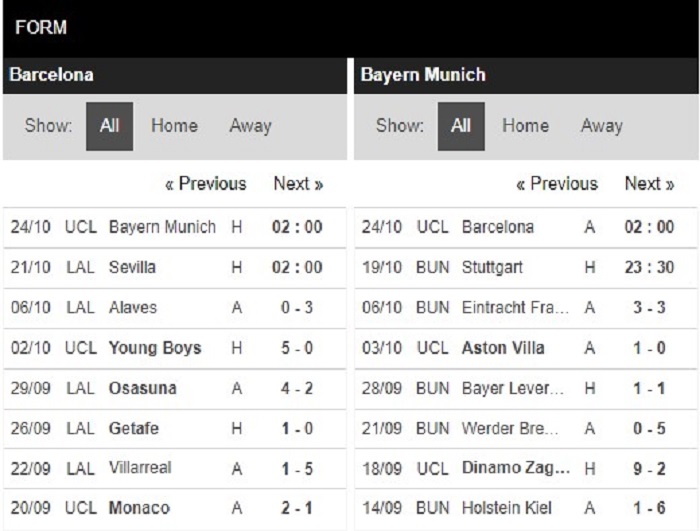700x531 pixels.
Task: Open the Getafe match entry
Action: (175, 428)
